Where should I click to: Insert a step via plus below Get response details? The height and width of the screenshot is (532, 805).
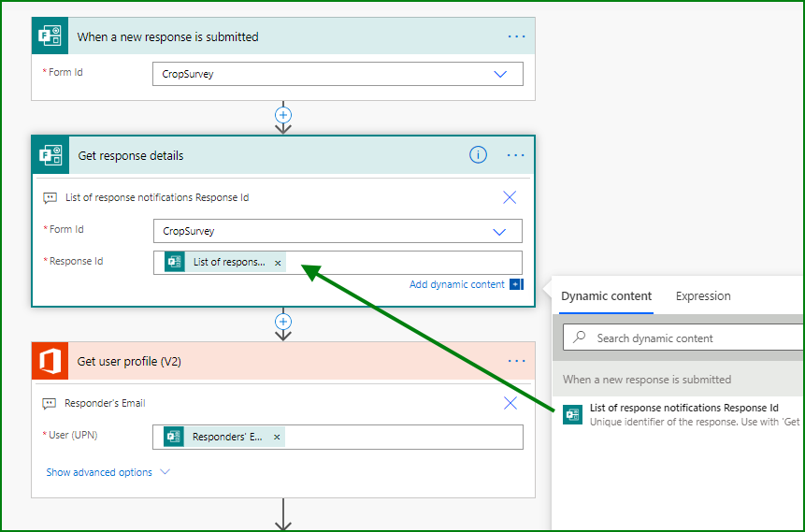click(x=283, y=322)
